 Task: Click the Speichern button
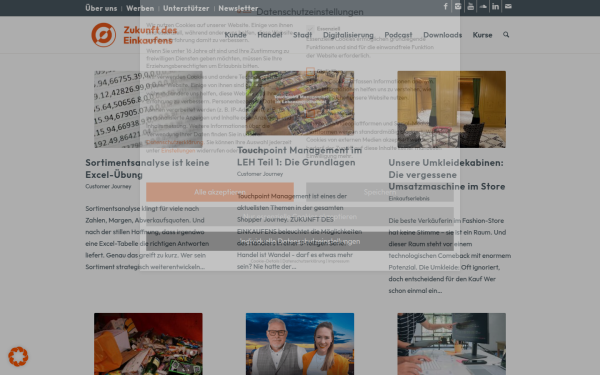click(380, 192)
